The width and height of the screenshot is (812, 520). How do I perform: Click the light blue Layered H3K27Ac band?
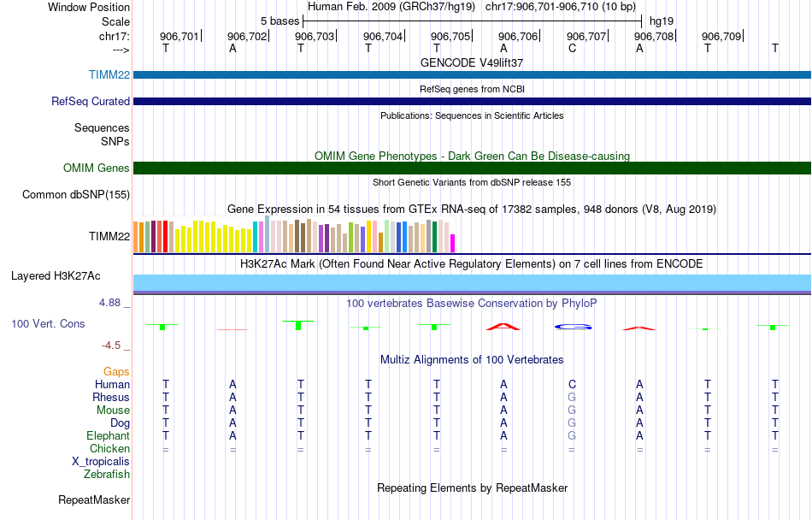click(x=472, y=283)
